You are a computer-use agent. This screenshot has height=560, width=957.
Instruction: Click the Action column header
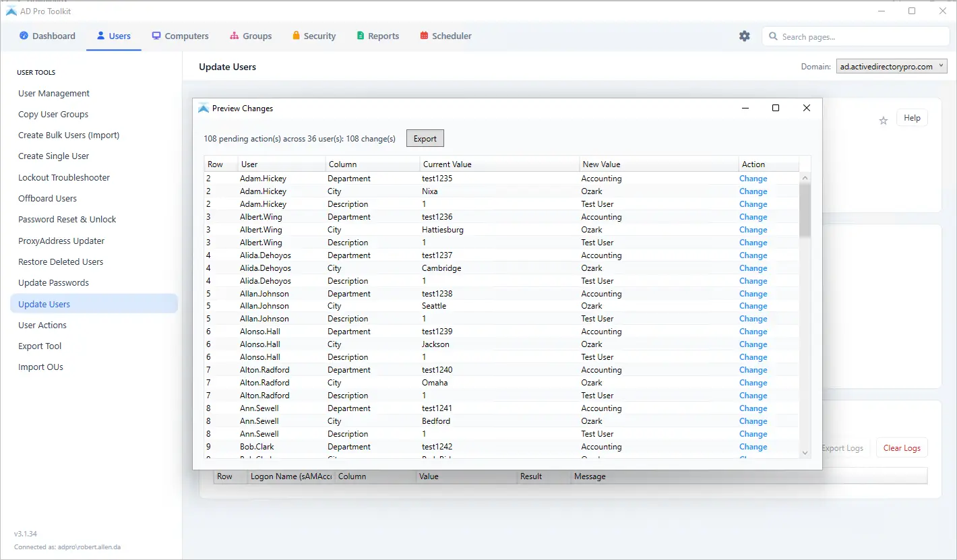pyautogui.click(x=769, y=164)
